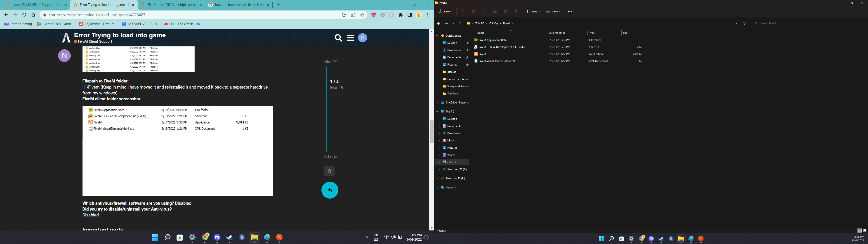
Task: Sort by the Size column header
Action: tap(632, 33)
